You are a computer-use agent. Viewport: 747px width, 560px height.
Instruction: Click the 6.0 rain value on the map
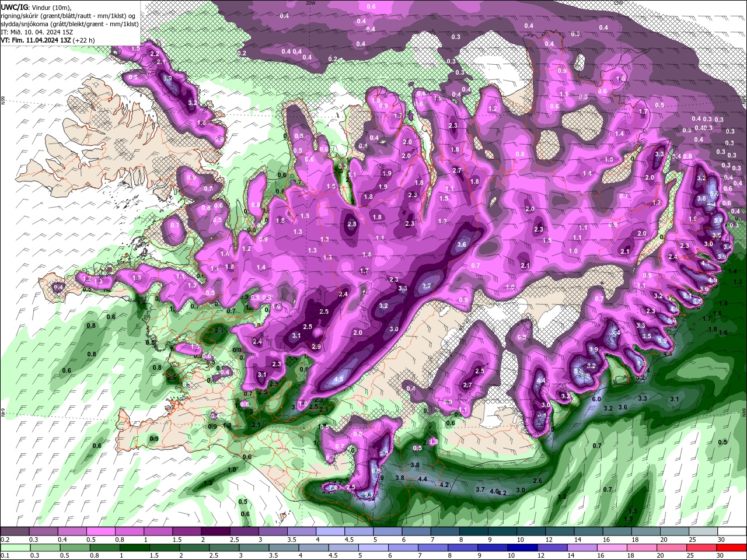click(596, 399)
